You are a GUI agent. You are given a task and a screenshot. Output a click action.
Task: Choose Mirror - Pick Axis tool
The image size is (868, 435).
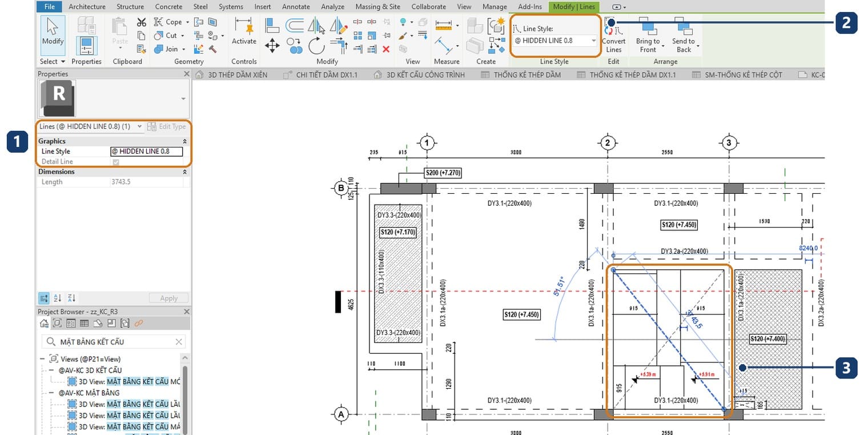(x=316, y=25)
